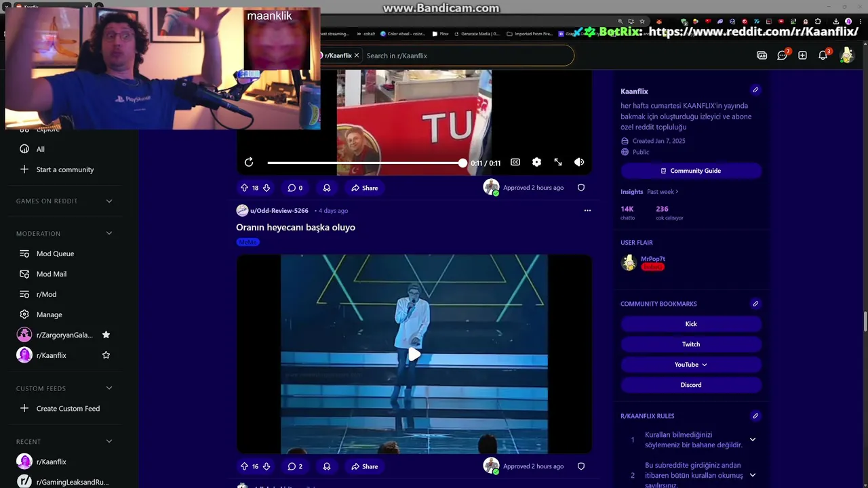The height and width of the screenshot is (488, 868).
Task: Share the post with 16 votes
Action: (365, 466)
